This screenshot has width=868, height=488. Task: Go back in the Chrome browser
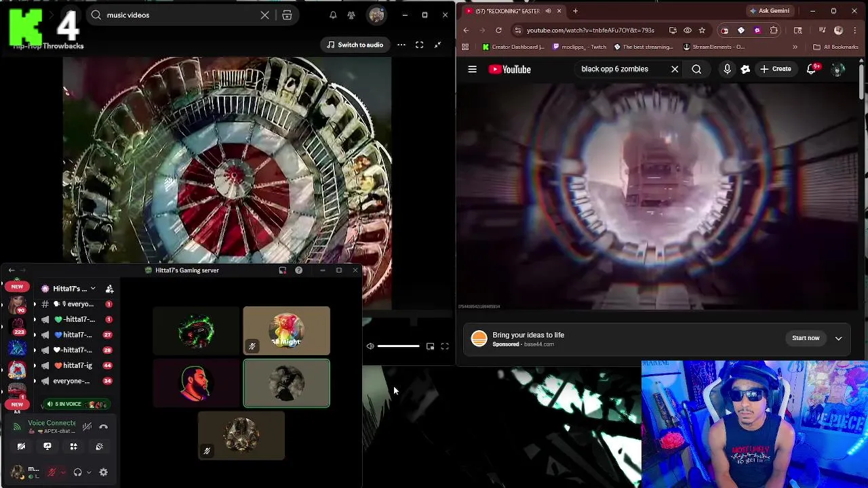(x=466, y=30)
